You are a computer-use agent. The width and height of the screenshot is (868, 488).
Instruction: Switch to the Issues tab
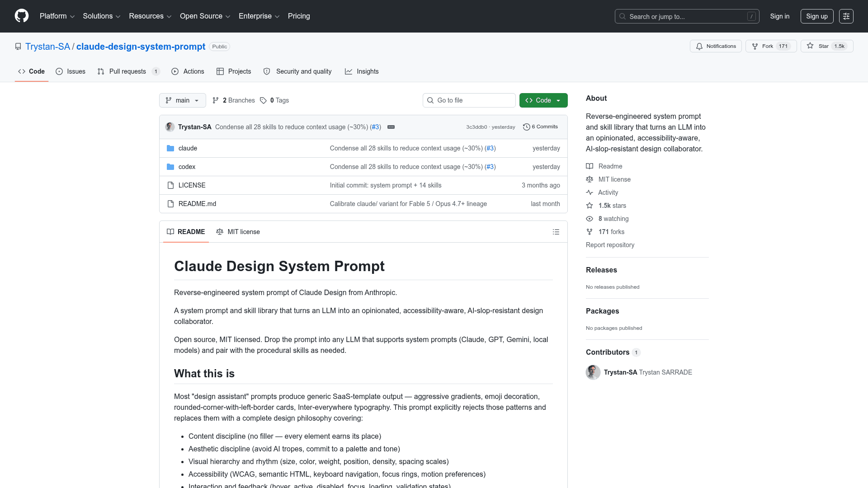coord(71,71)
